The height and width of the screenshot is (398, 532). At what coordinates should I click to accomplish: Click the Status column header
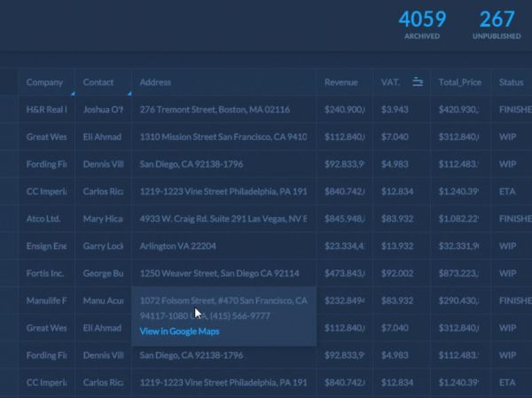pyautogui.click(x=511, y=82)
